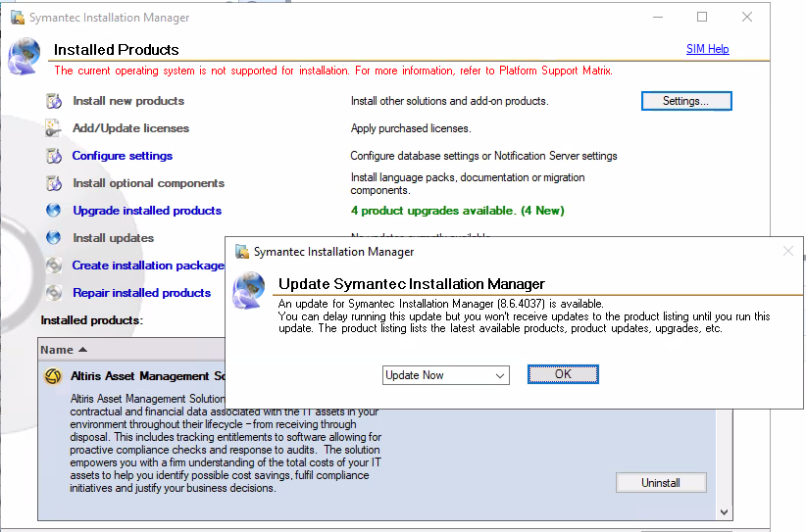
Task: Click the Create installation package disc icon
Action: click(53, 266)
